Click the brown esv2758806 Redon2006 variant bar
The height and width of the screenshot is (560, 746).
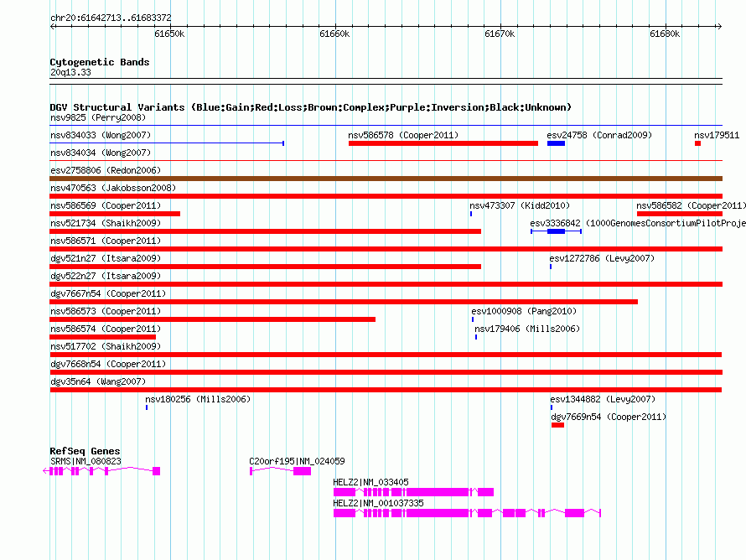pos(386,179)
